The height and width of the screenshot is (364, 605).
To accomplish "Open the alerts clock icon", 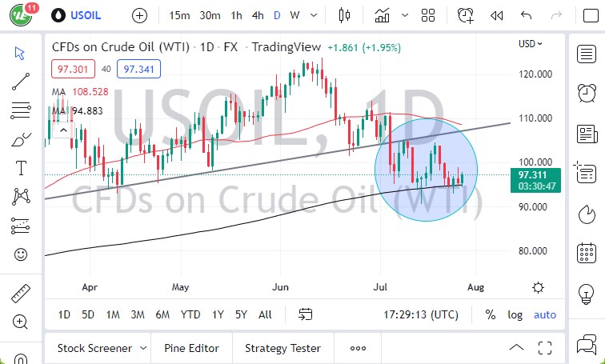I will point(465,15).
